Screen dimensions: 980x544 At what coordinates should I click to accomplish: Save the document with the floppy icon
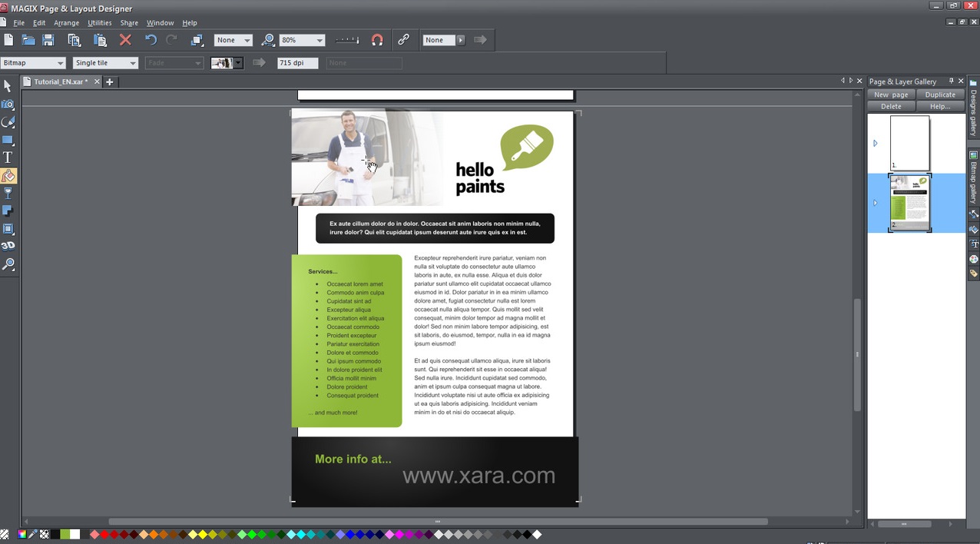(48, 40)
